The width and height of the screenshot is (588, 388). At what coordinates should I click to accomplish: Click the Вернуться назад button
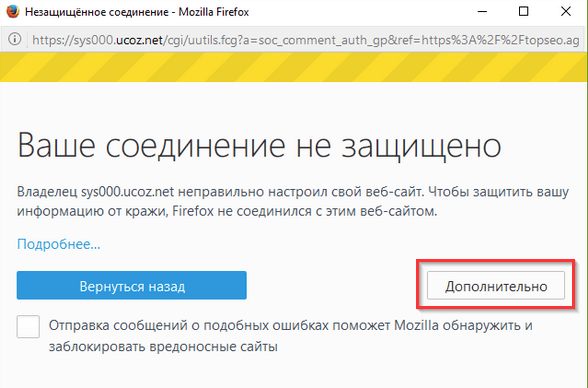tap(132, 286)
